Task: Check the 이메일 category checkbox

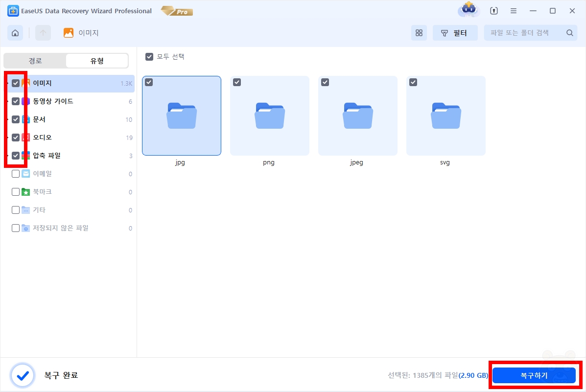Action: [16, 174]
